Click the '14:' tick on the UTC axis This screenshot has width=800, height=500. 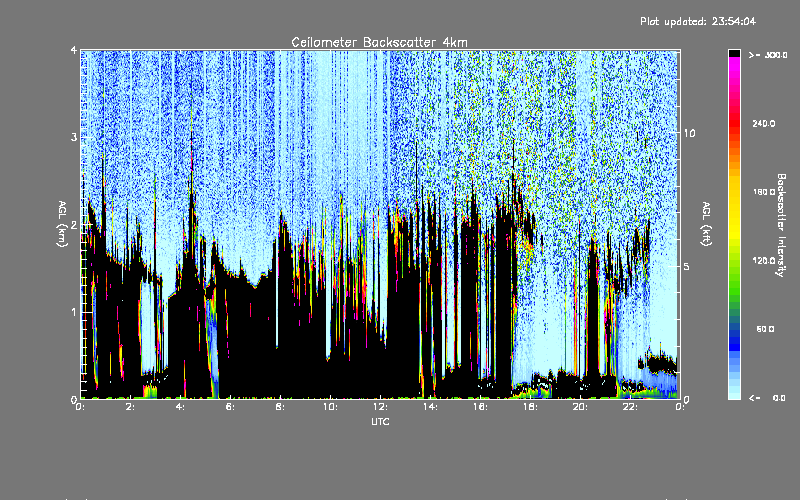pyautogui.click(x=430, y=407)
